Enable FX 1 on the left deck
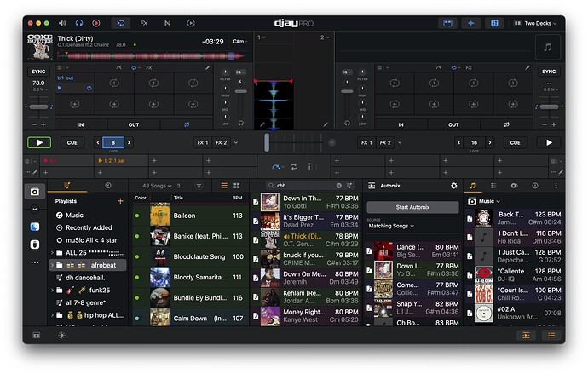The height and width of the screenshot is (374, 588). [203, 143]
